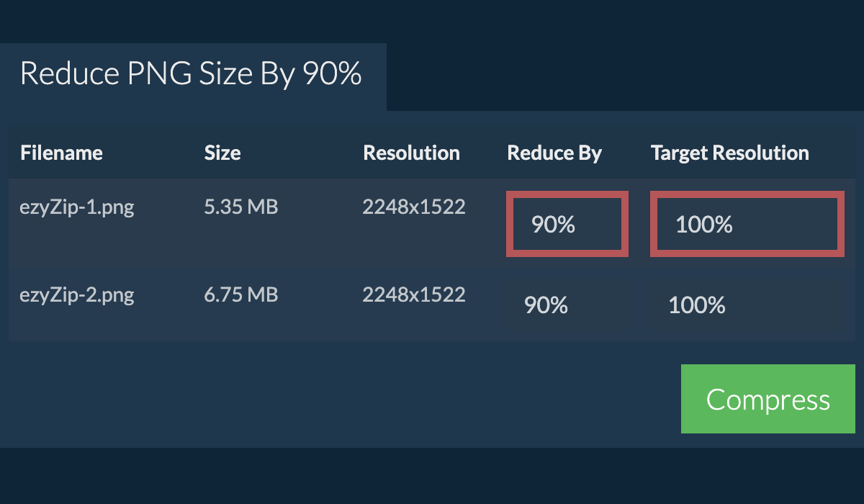The image size is (864, 504).
Task: Select the Reduce PNG Size By 90% tab
Action: [192, 74]
